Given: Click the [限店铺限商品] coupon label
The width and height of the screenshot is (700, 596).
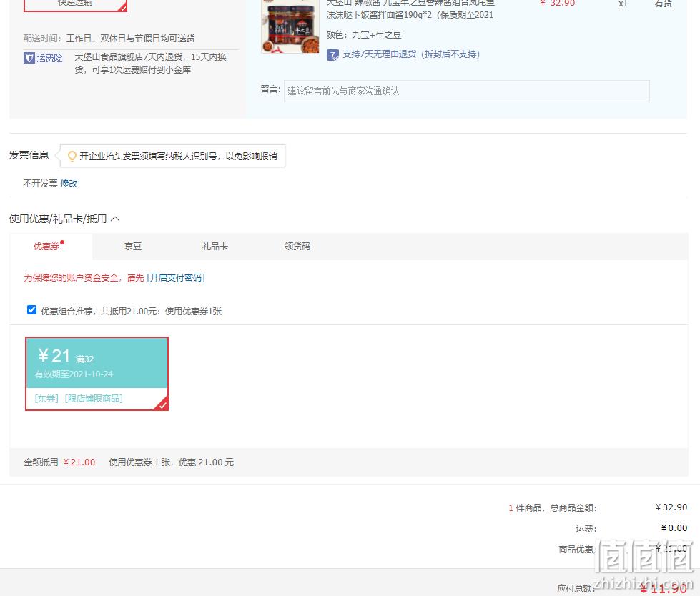Looking at the screenshot, I should click(x=94, y=398).
